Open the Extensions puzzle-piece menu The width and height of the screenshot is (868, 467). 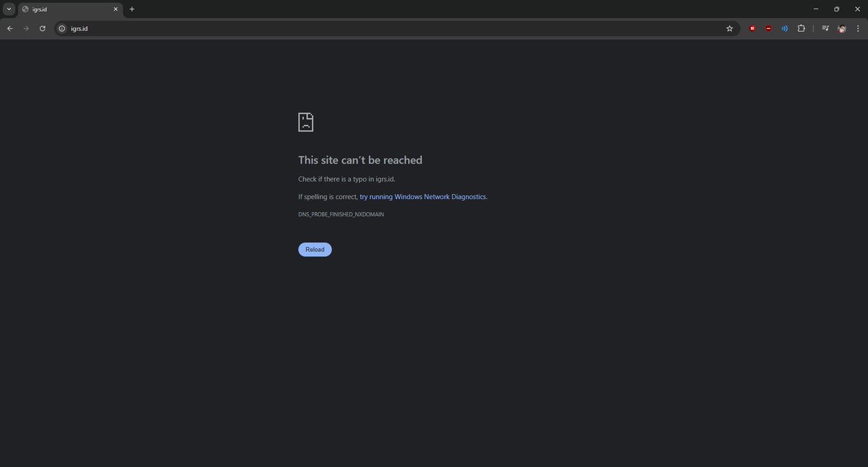point(801,28)
